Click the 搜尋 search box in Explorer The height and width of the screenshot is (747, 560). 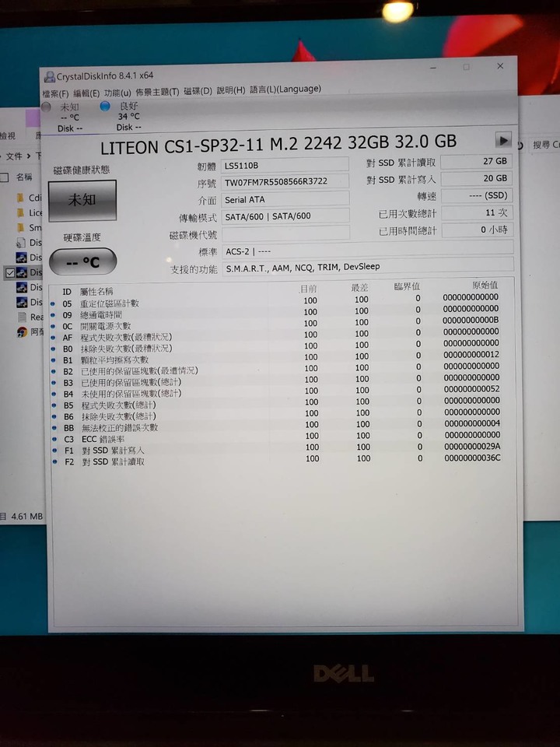[x=546, y=145]
